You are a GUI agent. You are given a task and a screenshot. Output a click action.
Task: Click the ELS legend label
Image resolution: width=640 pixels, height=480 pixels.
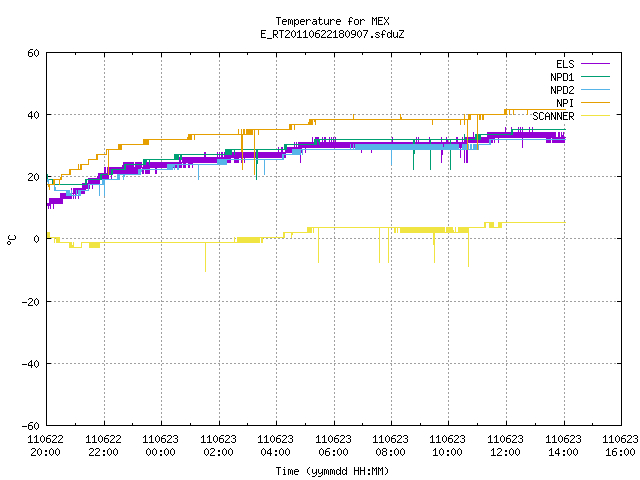565,64
